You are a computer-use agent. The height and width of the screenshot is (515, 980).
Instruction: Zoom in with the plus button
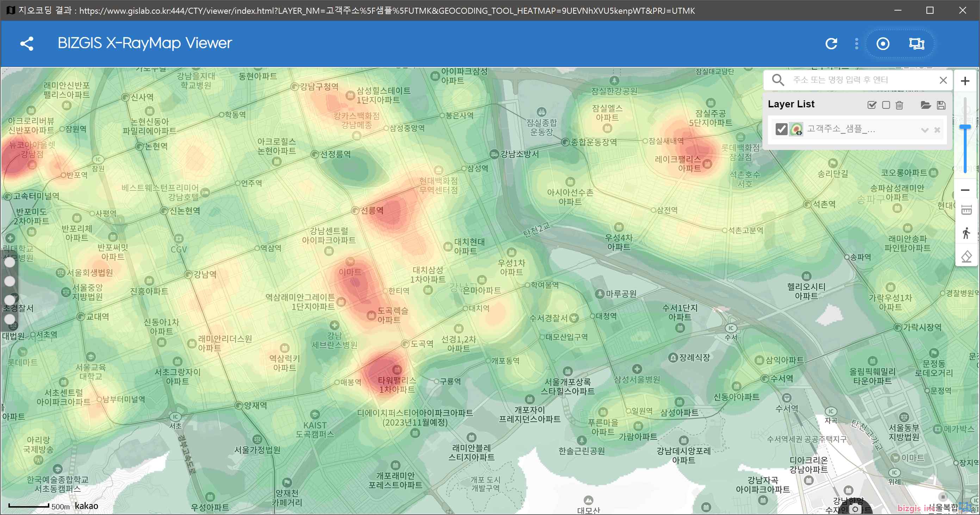[x=965, y=81]
